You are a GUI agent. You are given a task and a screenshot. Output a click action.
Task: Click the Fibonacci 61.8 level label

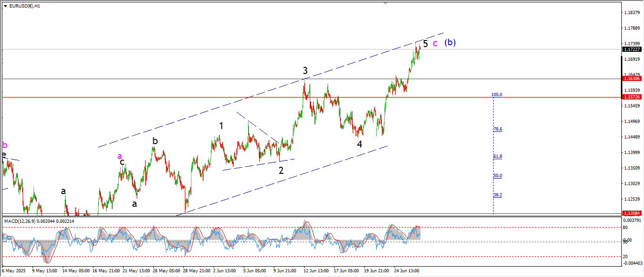point(497,156)
